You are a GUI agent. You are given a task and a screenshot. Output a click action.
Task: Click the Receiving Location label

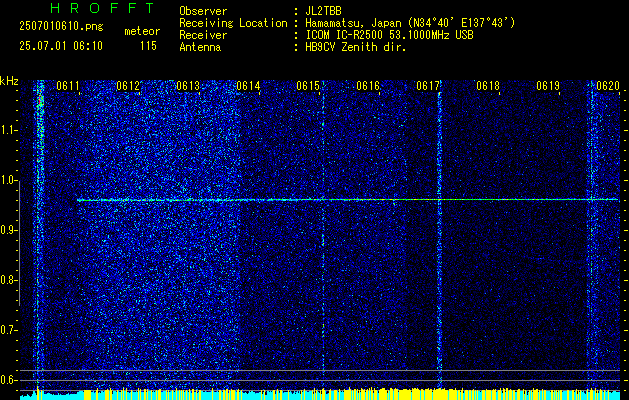tap(233, 23)
